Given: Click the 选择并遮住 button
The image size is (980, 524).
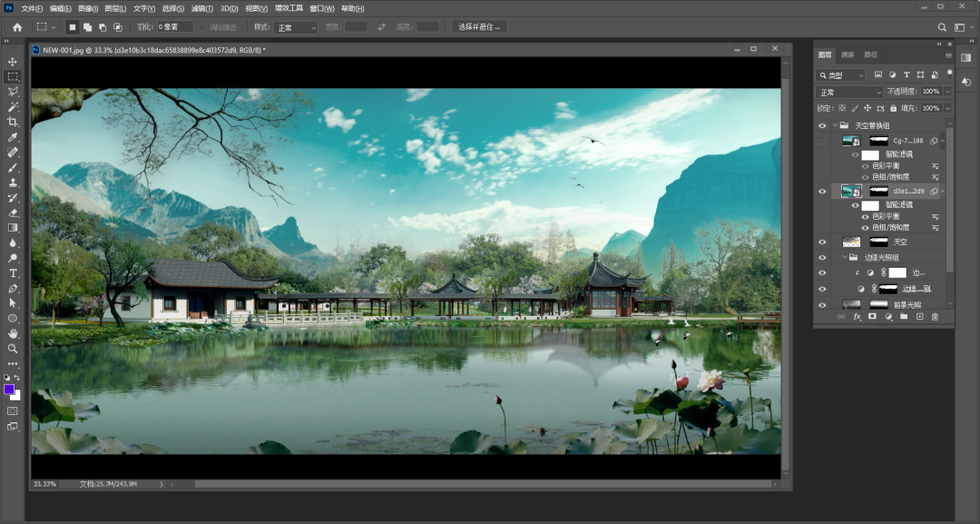Looking at the screenshot, I should 479,27.
